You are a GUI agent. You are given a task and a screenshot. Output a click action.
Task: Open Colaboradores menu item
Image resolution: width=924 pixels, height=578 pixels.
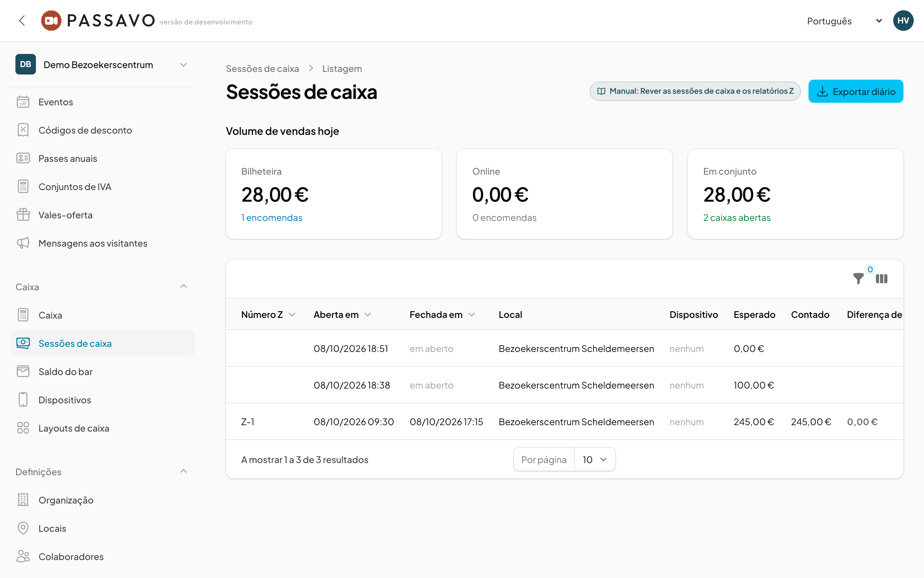102,556
